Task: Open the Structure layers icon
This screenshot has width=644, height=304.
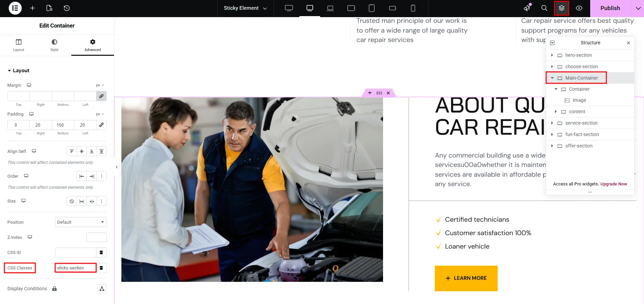Action: click(561, 8)
